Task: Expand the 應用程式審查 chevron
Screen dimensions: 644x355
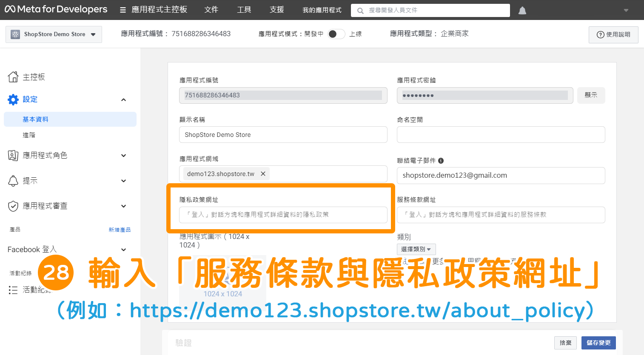Action: [123, 206]
